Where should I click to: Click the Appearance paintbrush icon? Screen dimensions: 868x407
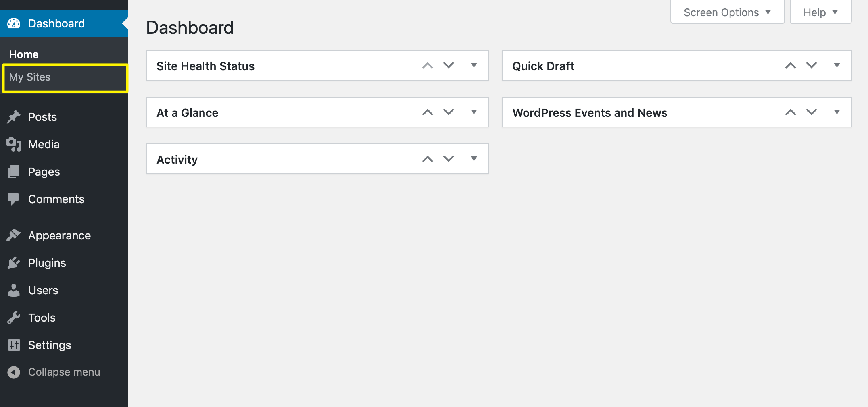point(14,235)
